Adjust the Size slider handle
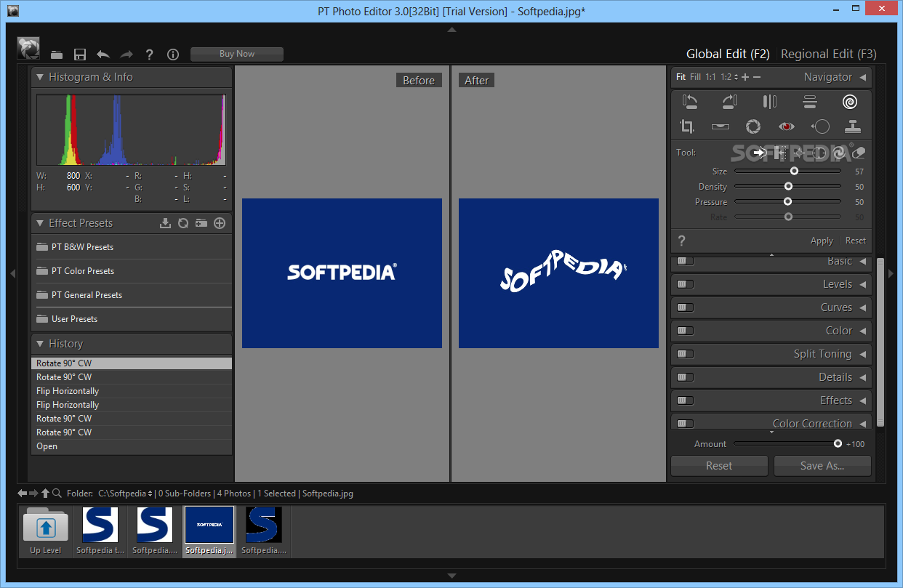This screenshot has width=903, height=588. (794, 172)
